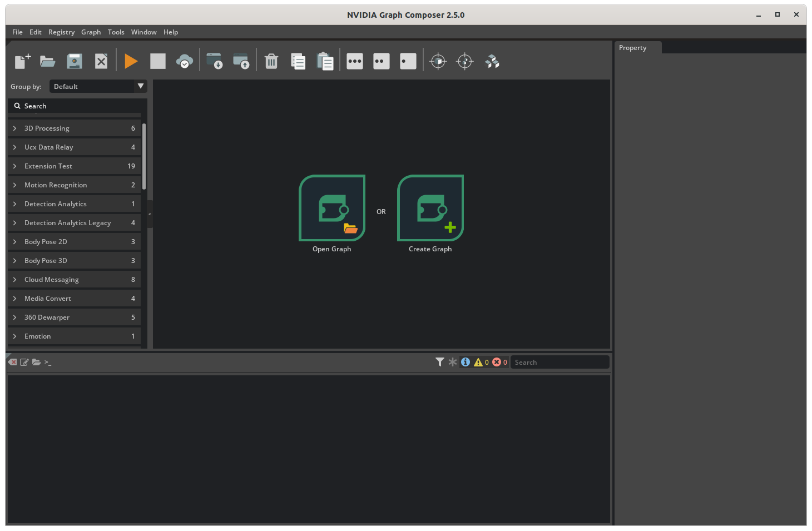This screenshot has width=812, height=531.
Task: Paste using the clipboard toolbar icon
Action: (325, 61)
